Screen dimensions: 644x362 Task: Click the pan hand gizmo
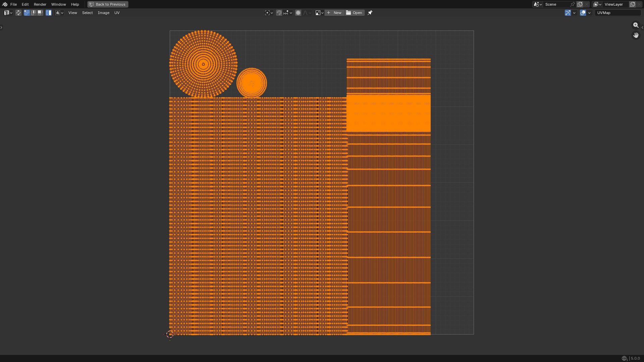(x=636, y=35)
